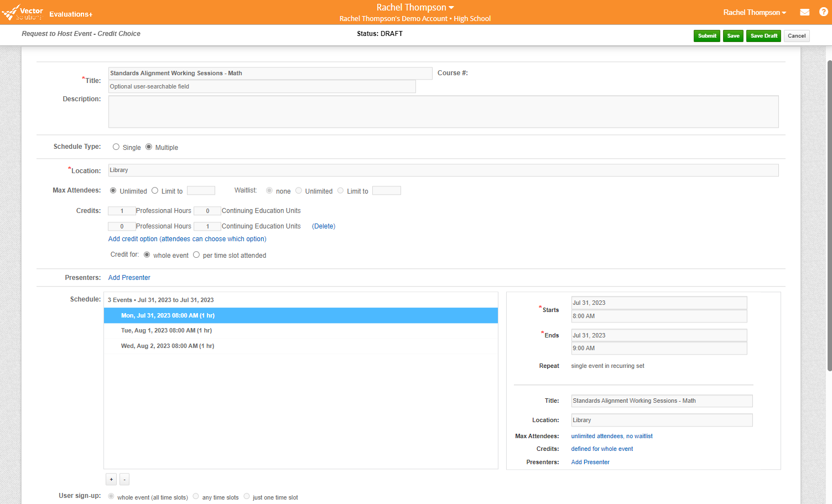The width and height of the screenshot is (832, 504).
Task: Click into the Description text area
Action: coord(443,112)
